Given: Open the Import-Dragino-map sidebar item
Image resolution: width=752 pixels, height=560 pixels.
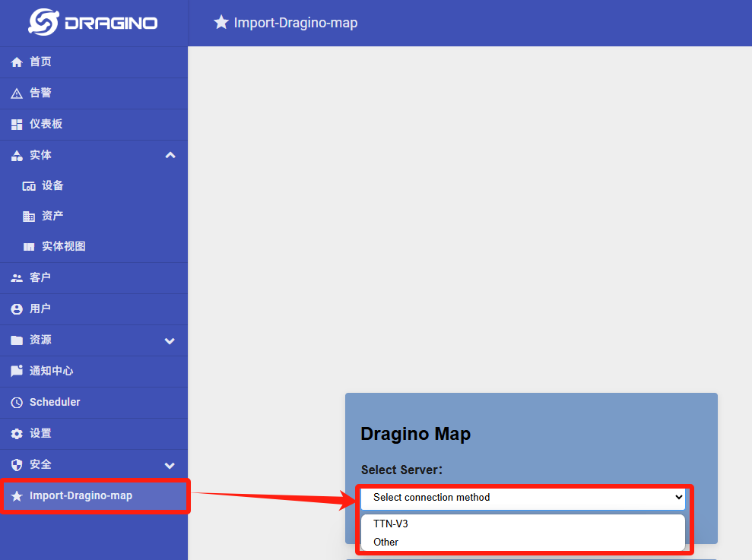Looking at the screenshot, I should click(94, 496).
